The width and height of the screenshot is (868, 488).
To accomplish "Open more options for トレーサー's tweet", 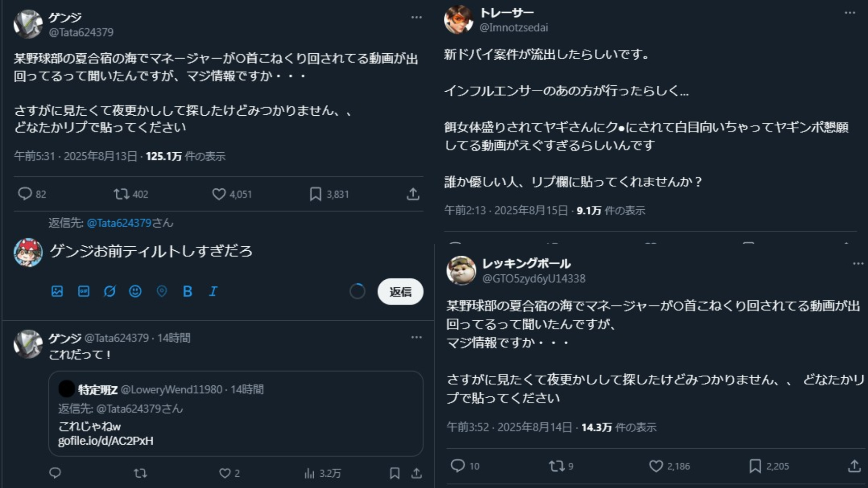I will coord(849,12).
